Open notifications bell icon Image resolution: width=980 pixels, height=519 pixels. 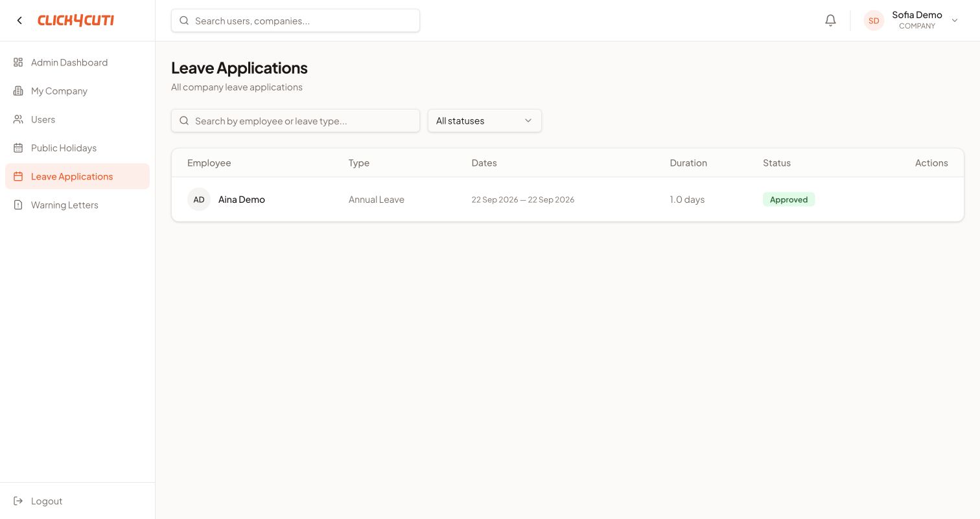(830, 21)
